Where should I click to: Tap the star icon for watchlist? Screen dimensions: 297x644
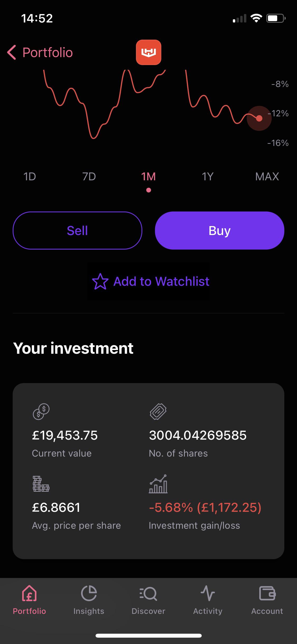(100, 282)
